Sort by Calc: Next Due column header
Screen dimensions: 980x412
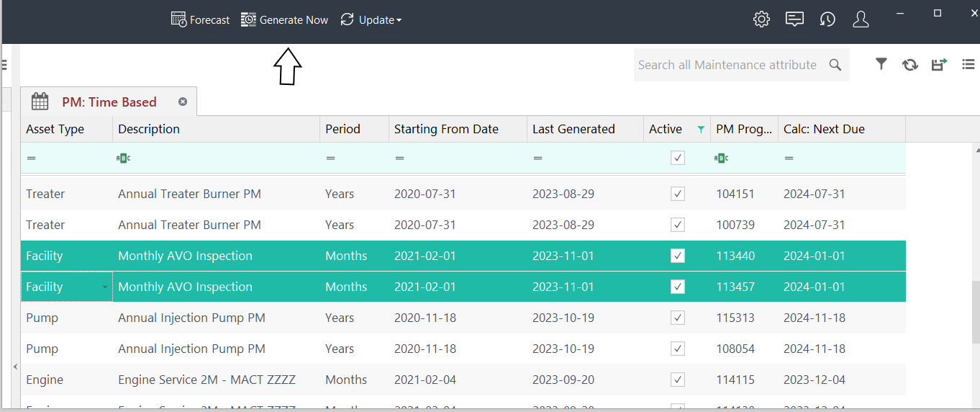coord(842,129)
